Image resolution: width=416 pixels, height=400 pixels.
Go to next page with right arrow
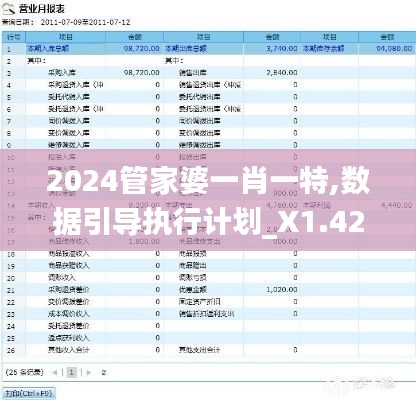click(88, 372)
